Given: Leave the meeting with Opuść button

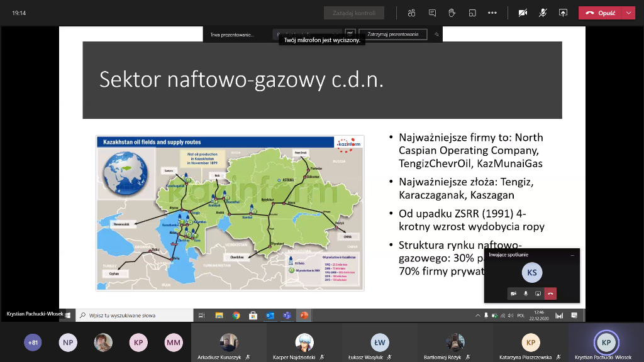Looking at the screenshot, I should 601,13.
